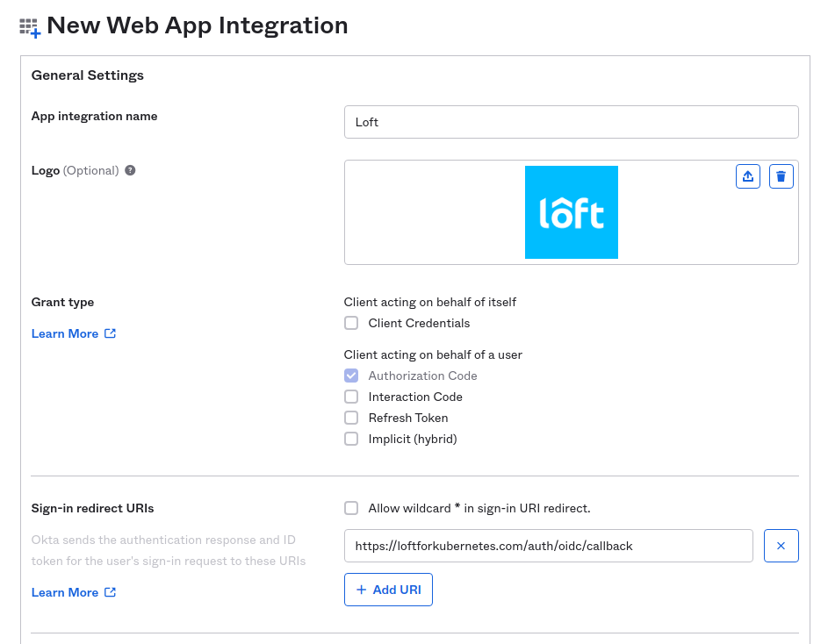Click the App integration name field showing Loft
The width and height of the screenshot is (828, 644).
coord(571,121)
